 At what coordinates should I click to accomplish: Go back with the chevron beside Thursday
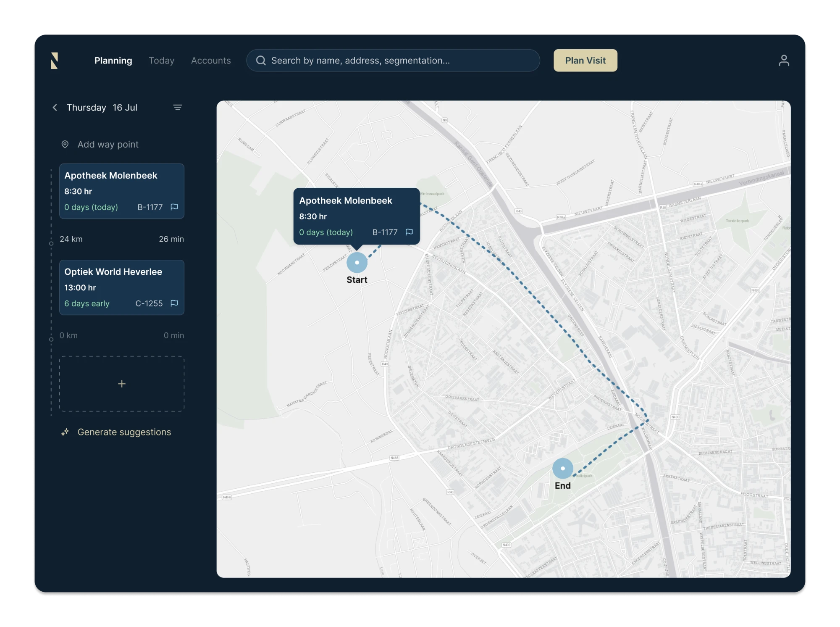click(x=55, y=108)
